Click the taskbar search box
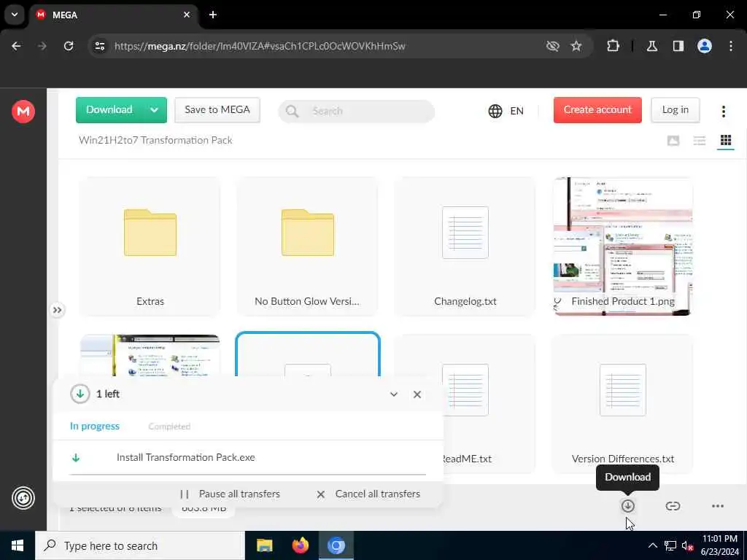Viewport: 747px width, 560px height. coord(140,545)
